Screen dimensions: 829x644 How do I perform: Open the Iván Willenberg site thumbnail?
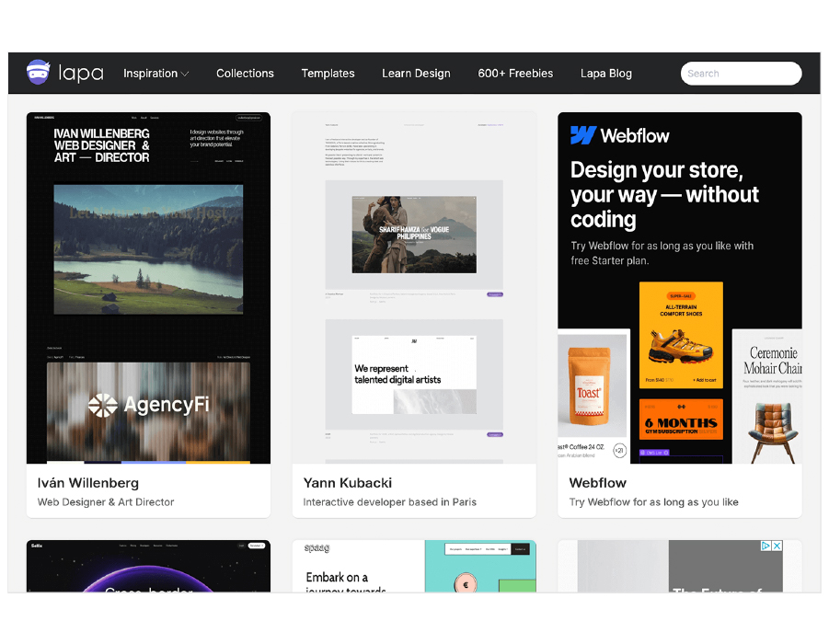pyautogui.click(x=148, y=288)
